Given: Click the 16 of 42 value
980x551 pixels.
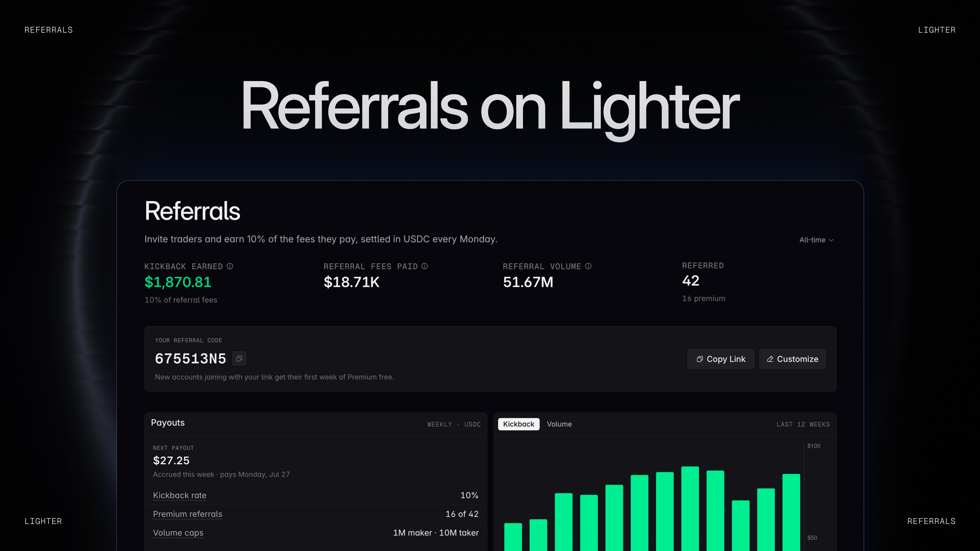Looking at the screenshot, I should tap(462, 514).
